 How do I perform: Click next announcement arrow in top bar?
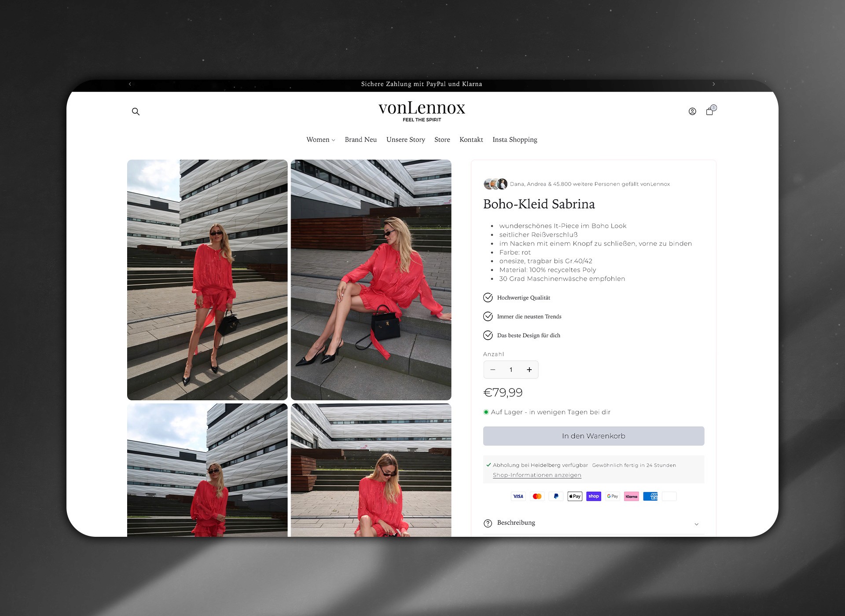click(x=713, y=84)
